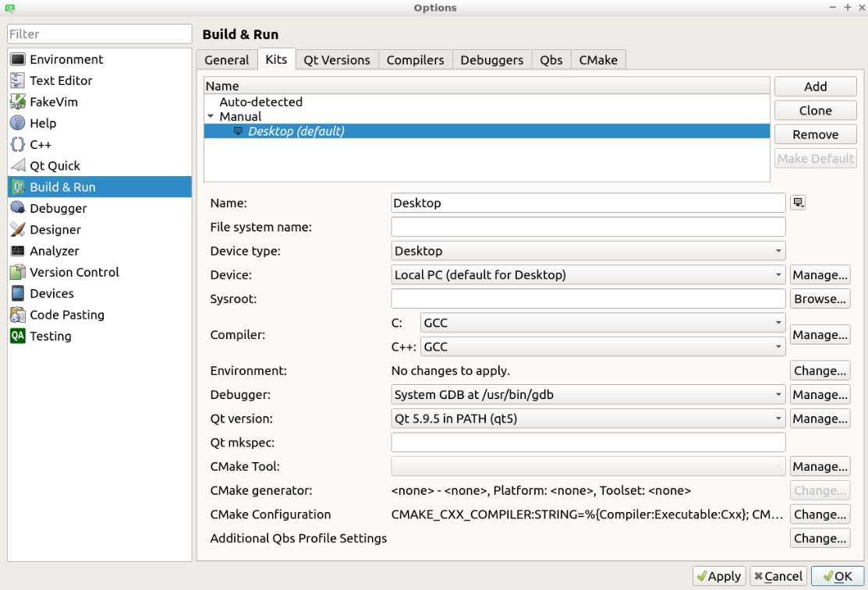Viewport: 868px width, 590px height.
Task: Switch to the CMake tab
Action: pos(598,60)
